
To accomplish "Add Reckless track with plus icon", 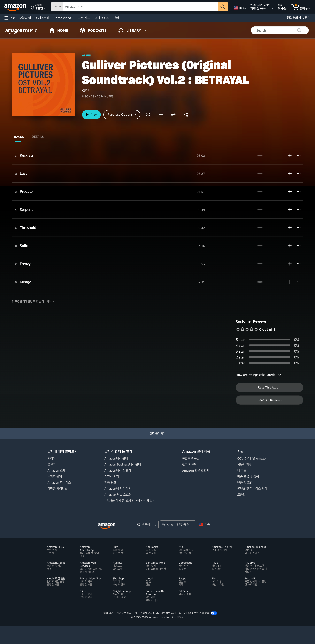I will click(x=290, y=155).
